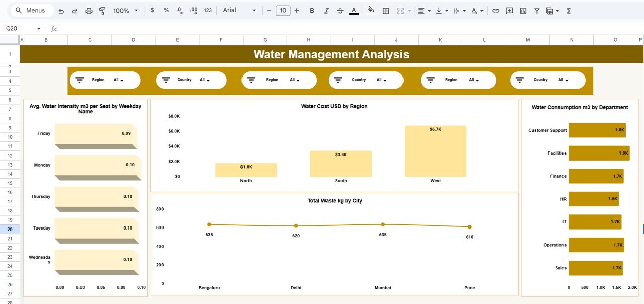This screenshot has width=644, height=304.
Task: Toggle bold formatting
Action: click(x=311, y=10)
